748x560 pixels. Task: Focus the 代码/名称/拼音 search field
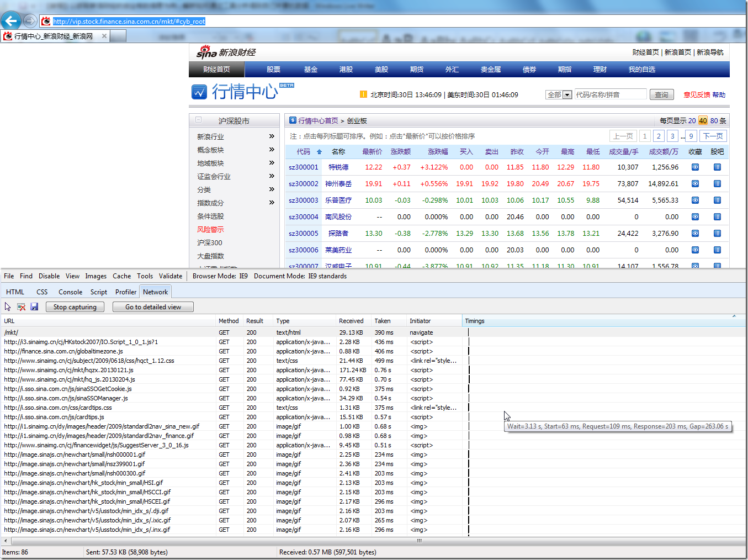pos(611,94)
